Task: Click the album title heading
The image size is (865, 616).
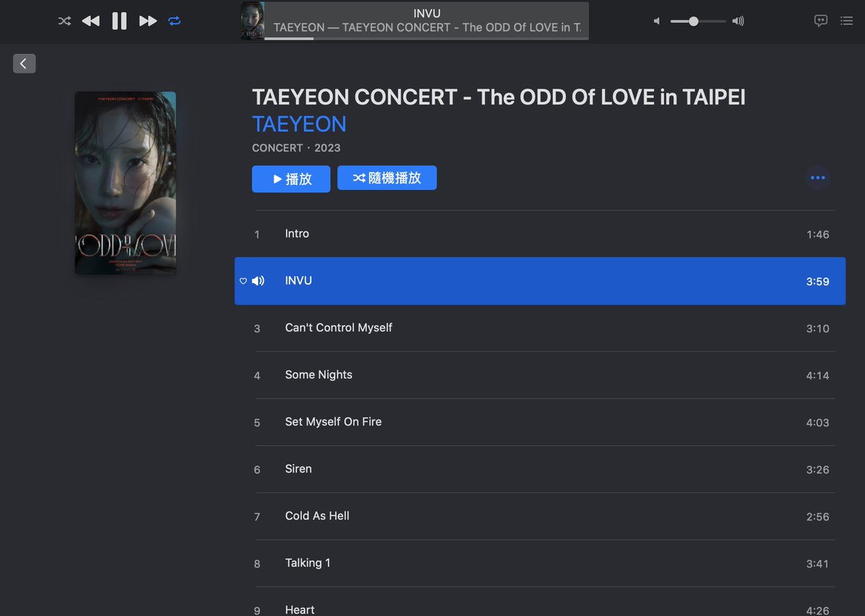Action: (499, 97)
